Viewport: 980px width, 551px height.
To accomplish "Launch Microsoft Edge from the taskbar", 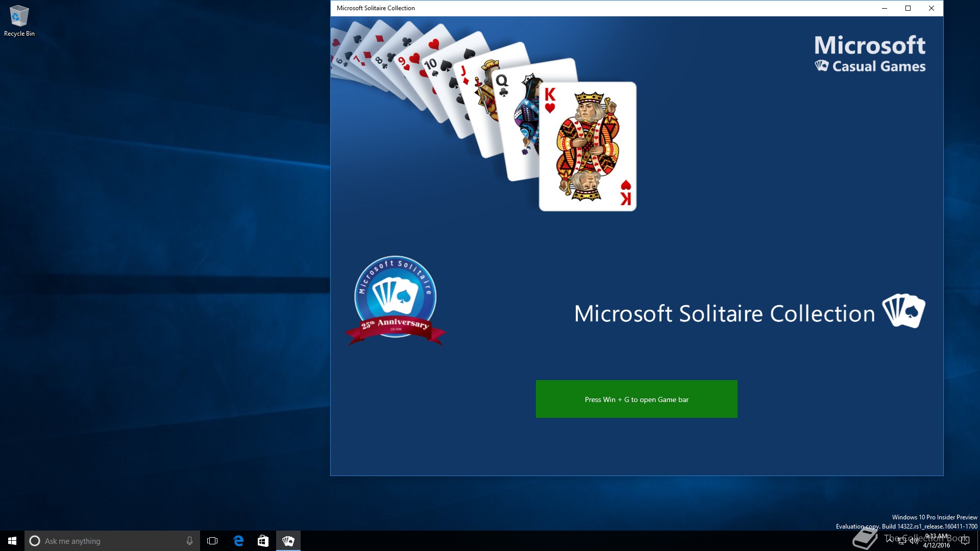I will [x=238, y=541].
